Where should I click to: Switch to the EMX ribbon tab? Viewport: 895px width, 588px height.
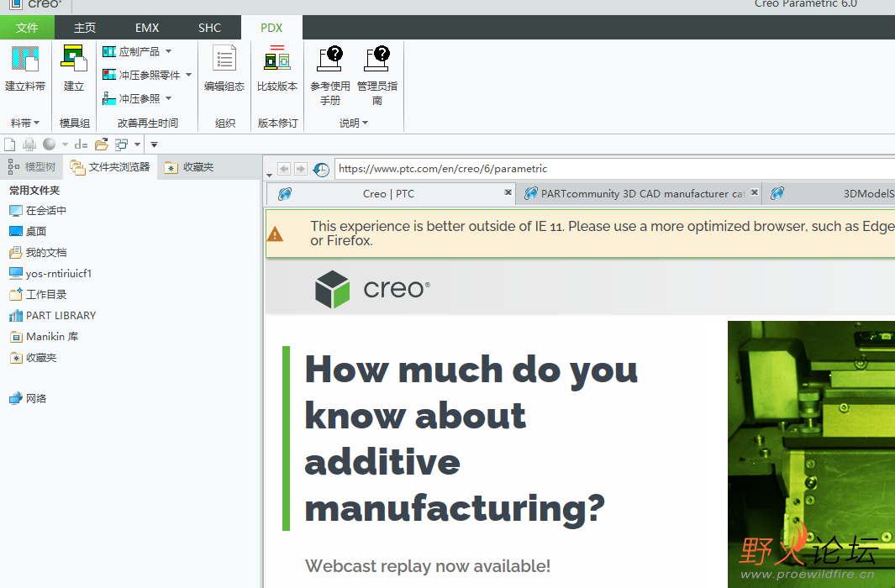pos(147,28)
